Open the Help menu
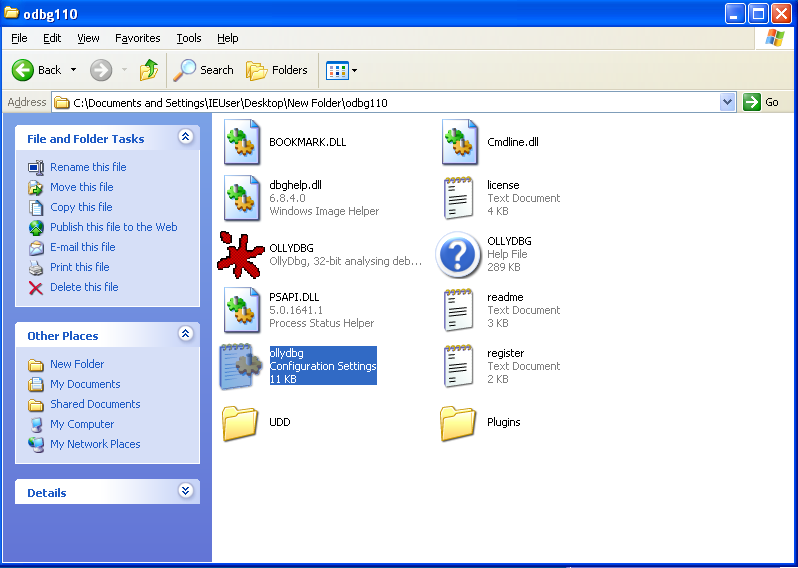This screenshot has height=568, width=798. (x=227, y=38)
